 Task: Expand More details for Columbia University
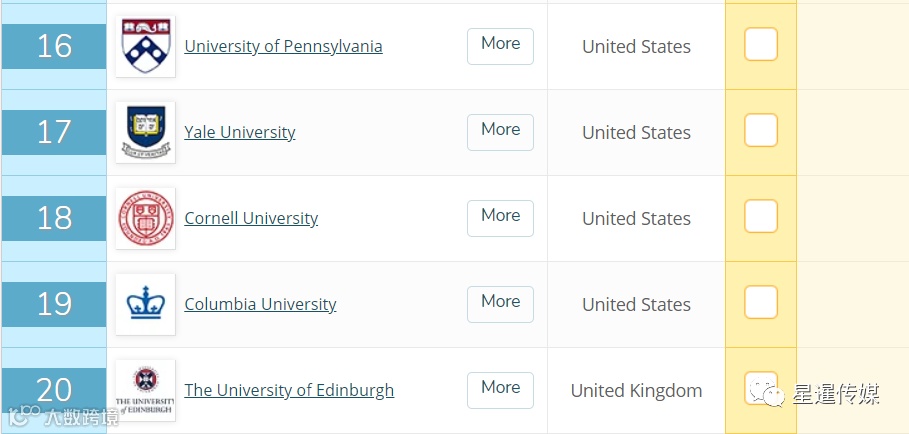pos(500,304)
